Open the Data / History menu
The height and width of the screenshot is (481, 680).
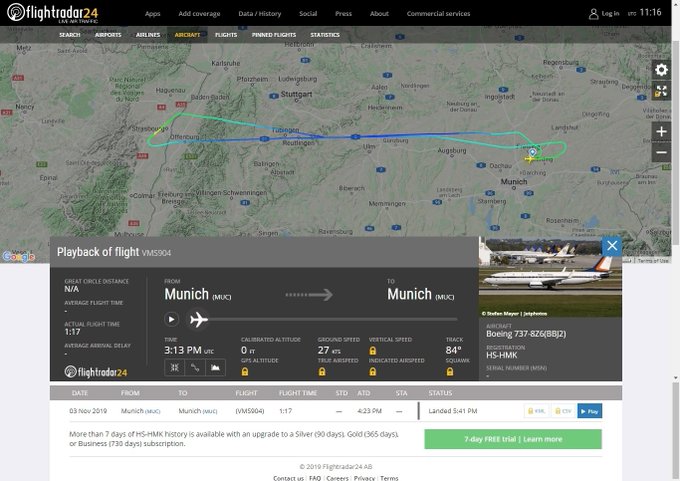tap(259, 13)
